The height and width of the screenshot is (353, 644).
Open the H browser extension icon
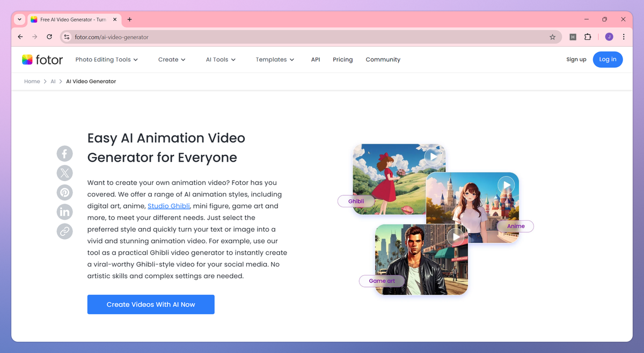573,37
